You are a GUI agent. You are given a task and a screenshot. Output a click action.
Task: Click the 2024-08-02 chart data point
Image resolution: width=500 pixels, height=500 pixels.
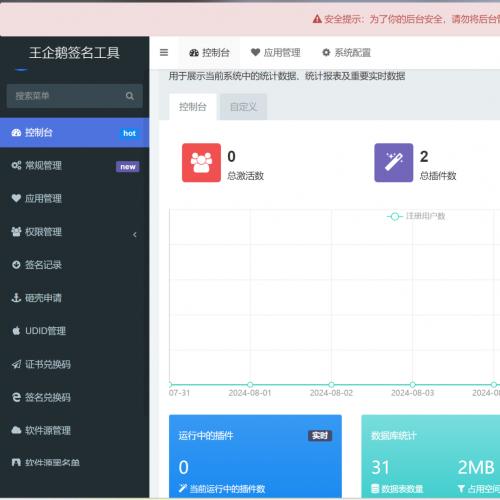[x=331, y=384]
